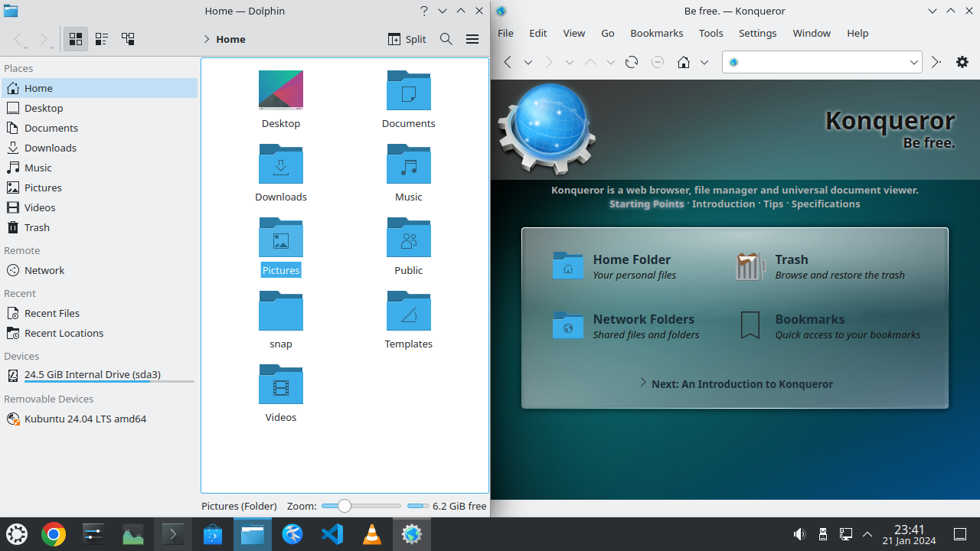Switch Dolphin to Compact view mode

pyautogui.click(x=102, y=39)
